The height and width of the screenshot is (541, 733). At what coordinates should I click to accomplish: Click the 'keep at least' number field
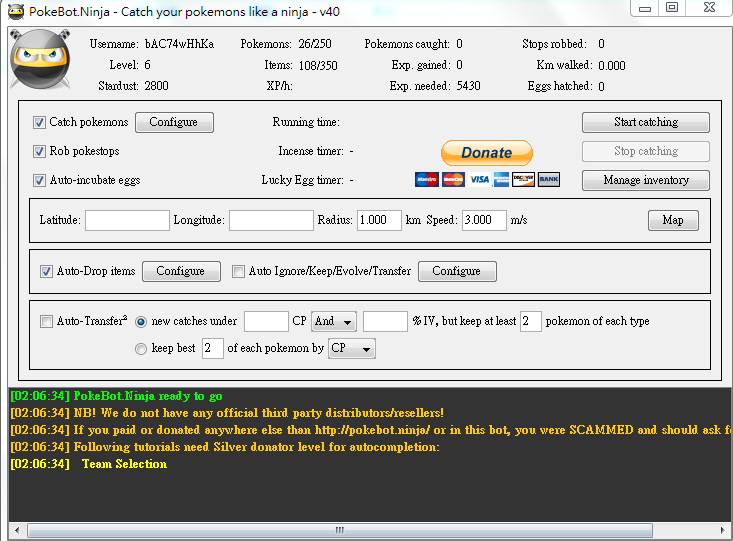(x=531, y=322)
